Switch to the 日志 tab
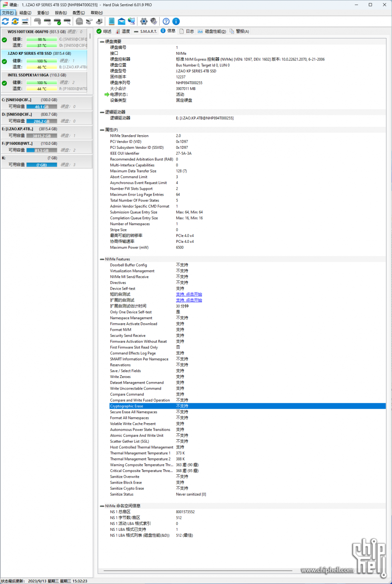 point(187,31)
